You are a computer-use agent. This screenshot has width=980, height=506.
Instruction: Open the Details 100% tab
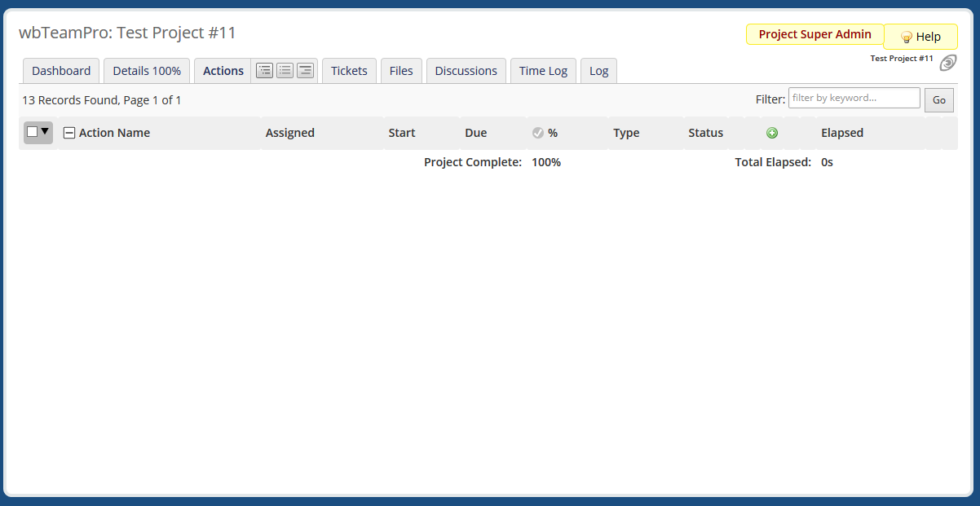coord(147,71)
